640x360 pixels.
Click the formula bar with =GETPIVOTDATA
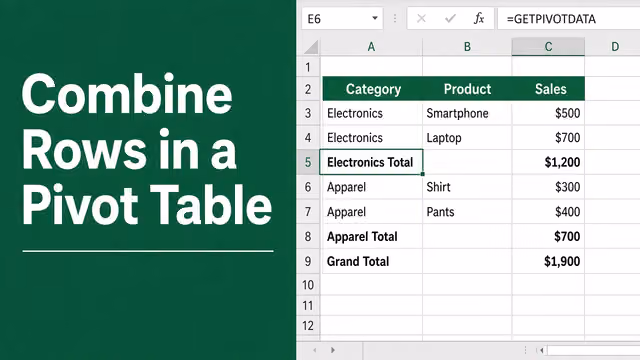(569, 19)
